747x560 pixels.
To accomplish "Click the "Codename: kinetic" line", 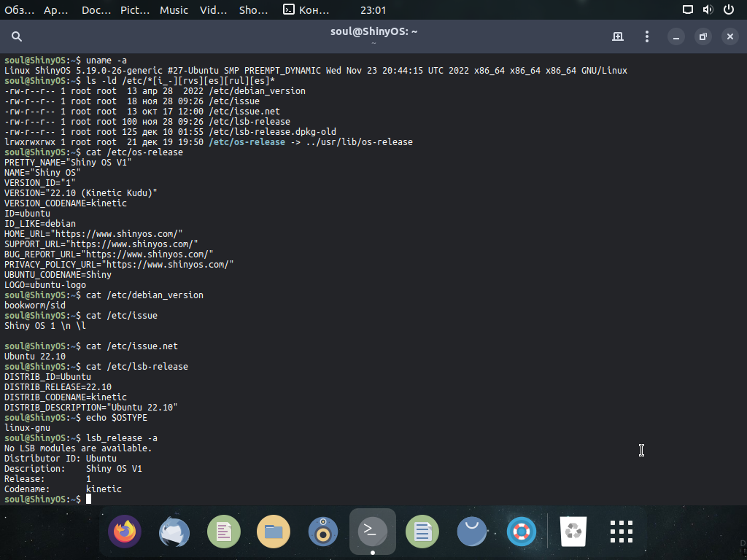I will point(63,489).
